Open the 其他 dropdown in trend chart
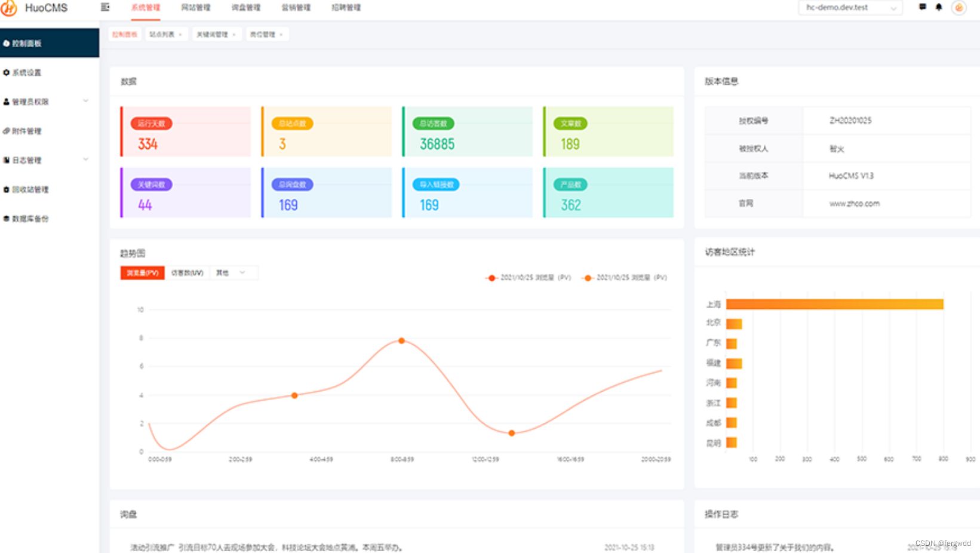Viewport: 980px width, 553px height. tap(234, 273)
